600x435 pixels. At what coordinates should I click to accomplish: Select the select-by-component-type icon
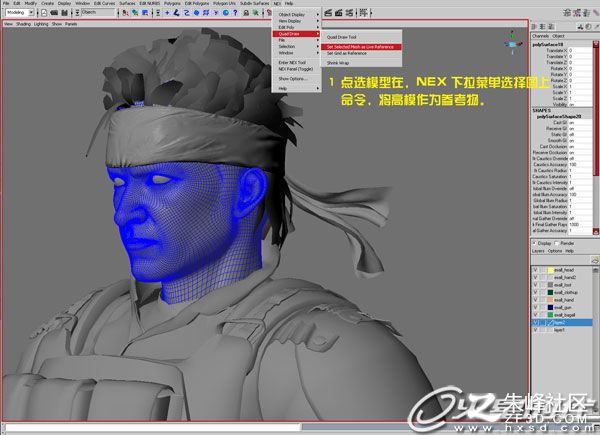[x=145, y=13]
